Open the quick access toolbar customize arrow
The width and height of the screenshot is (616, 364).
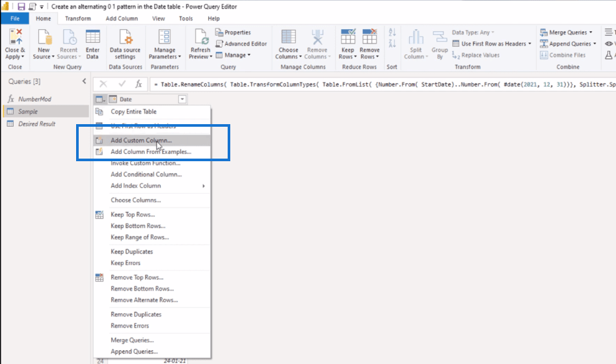click(42, 6)
